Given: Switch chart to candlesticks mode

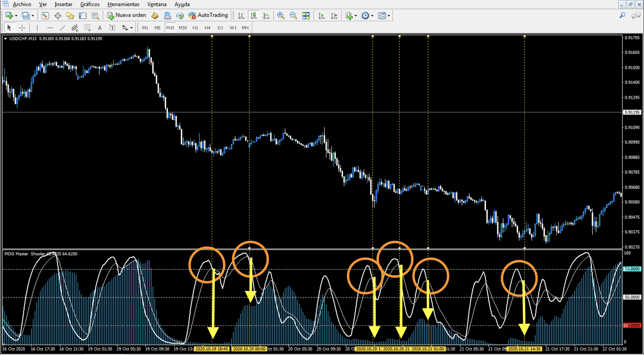Looking at the screenshot, I should [x=253, y=16].
